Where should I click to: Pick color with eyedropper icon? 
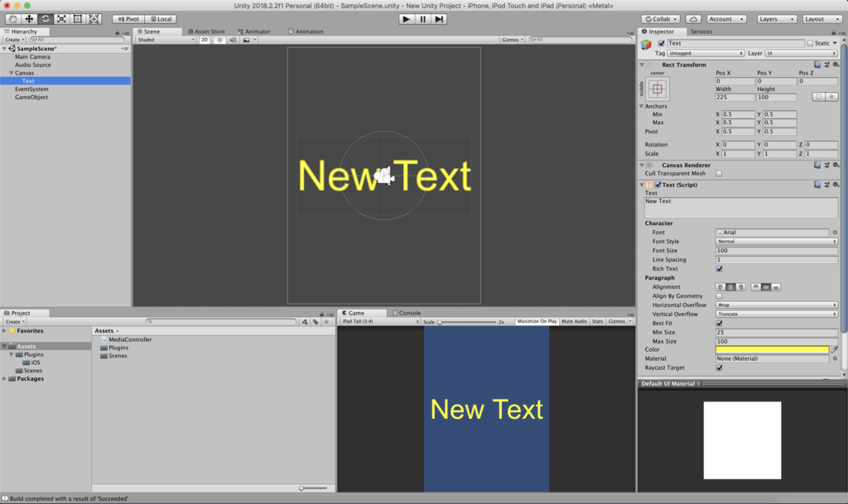[x=835, y=349]
